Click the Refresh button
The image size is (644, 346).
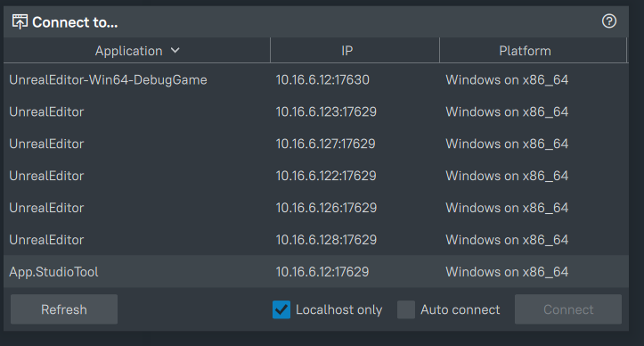tap(64, 309)
